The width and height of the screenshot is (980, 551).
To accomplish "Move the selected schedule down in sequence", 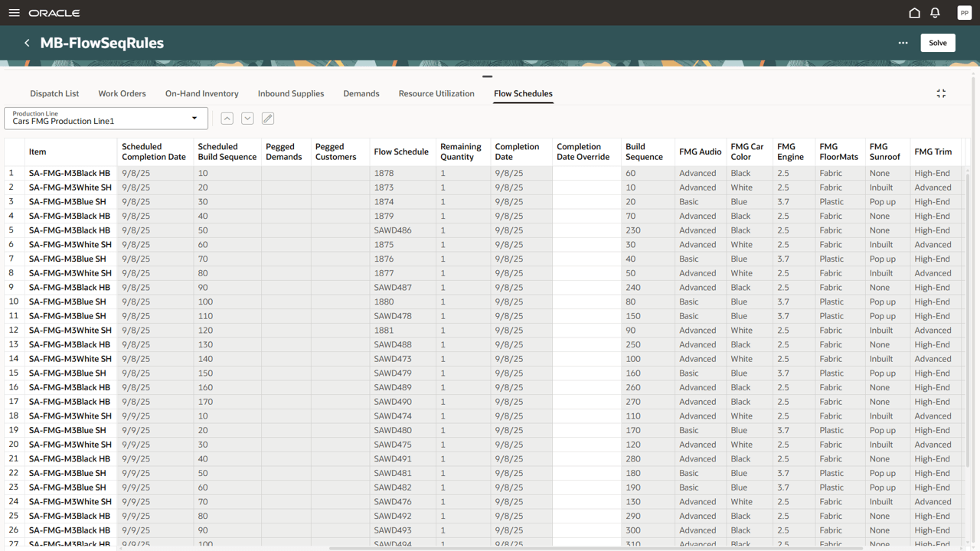I will point(247,118).
